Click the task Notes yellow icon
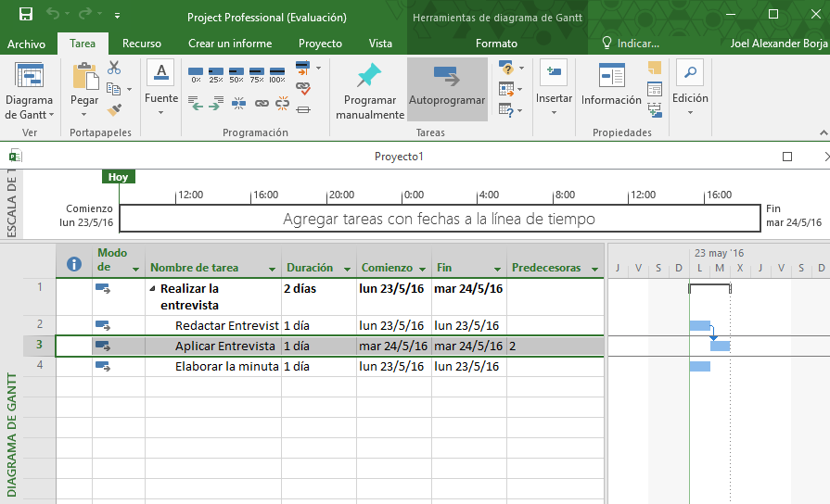Image resolution: width=830 pixels, height=504 pixels. point(655,68)
